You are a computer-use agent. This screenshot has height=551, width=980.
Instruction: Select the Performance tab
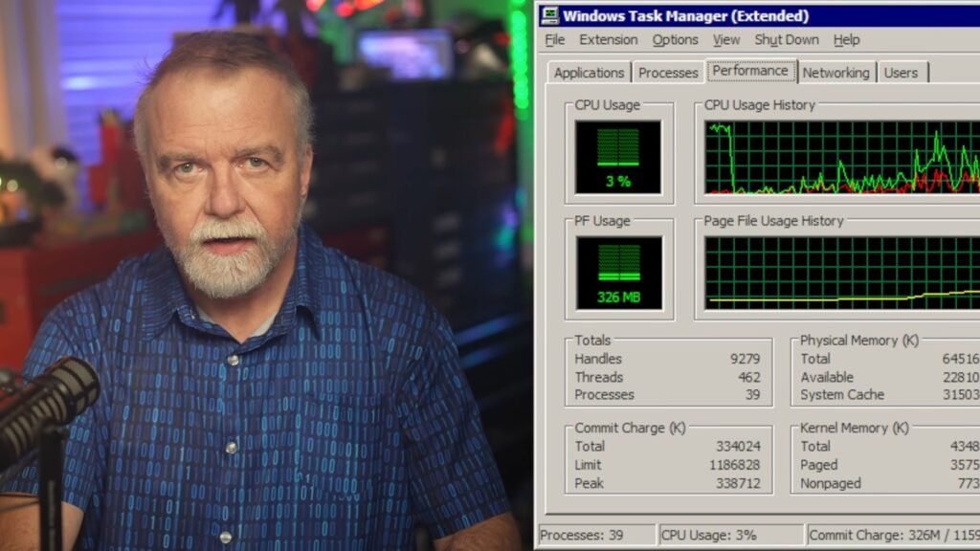click(x=750, y=71)
